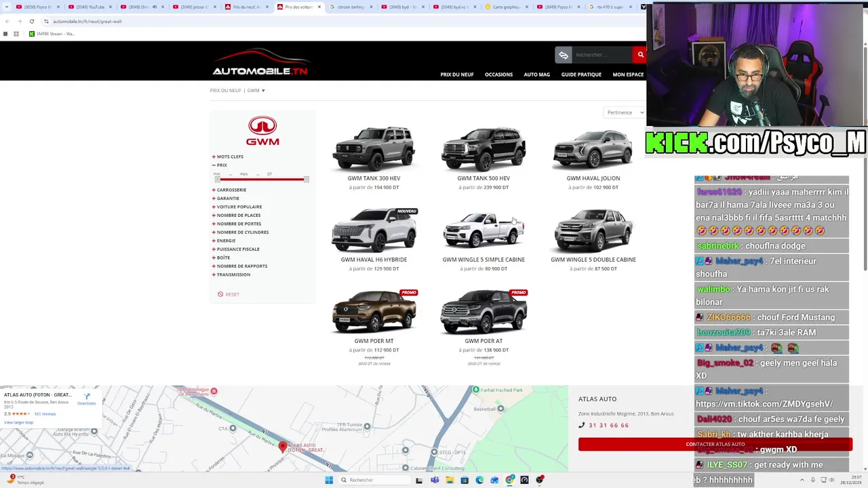Open the MON ESPACE menu
The height and width of the screenshot is (488, 868).
click(628, 75)
